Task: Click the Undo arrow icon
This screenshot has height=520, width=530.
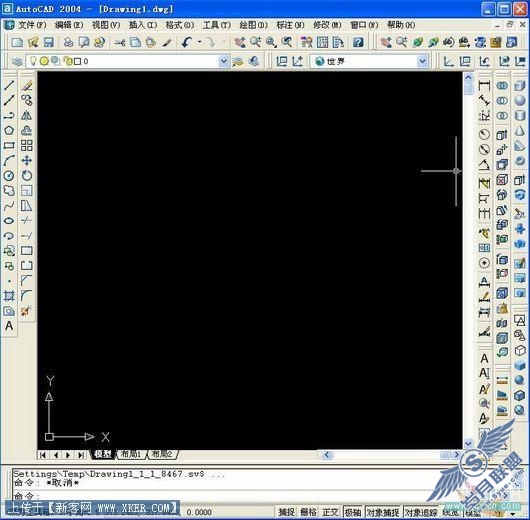Action: click(x=187, y=42)
